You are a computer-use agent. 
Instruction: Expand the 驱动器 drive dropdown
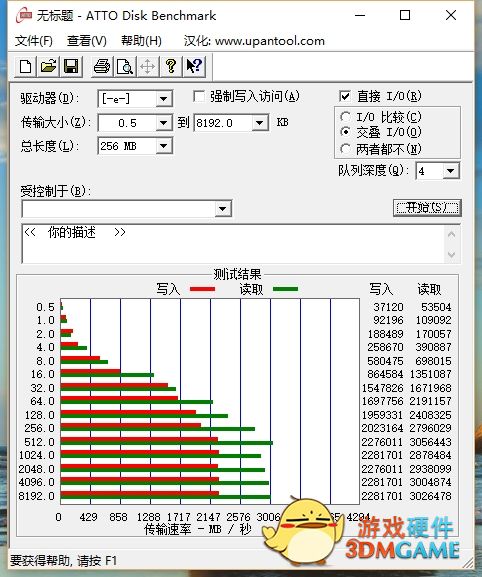click(163, 99)
